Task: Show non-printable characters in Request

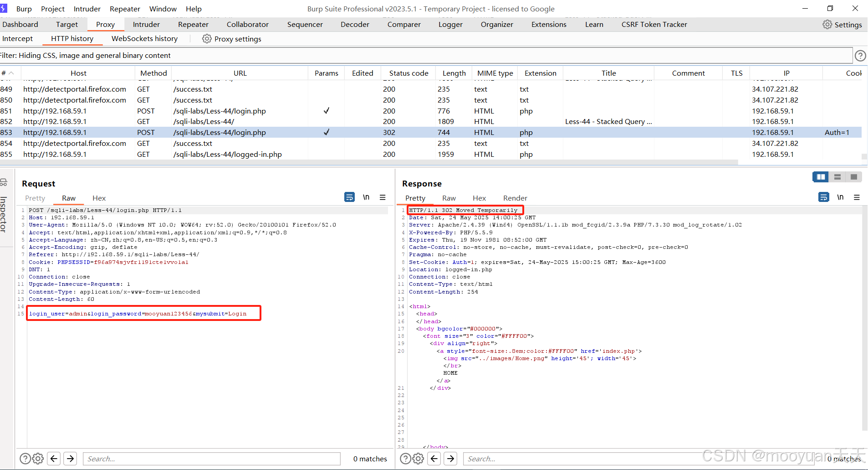Action: [366, 197]
